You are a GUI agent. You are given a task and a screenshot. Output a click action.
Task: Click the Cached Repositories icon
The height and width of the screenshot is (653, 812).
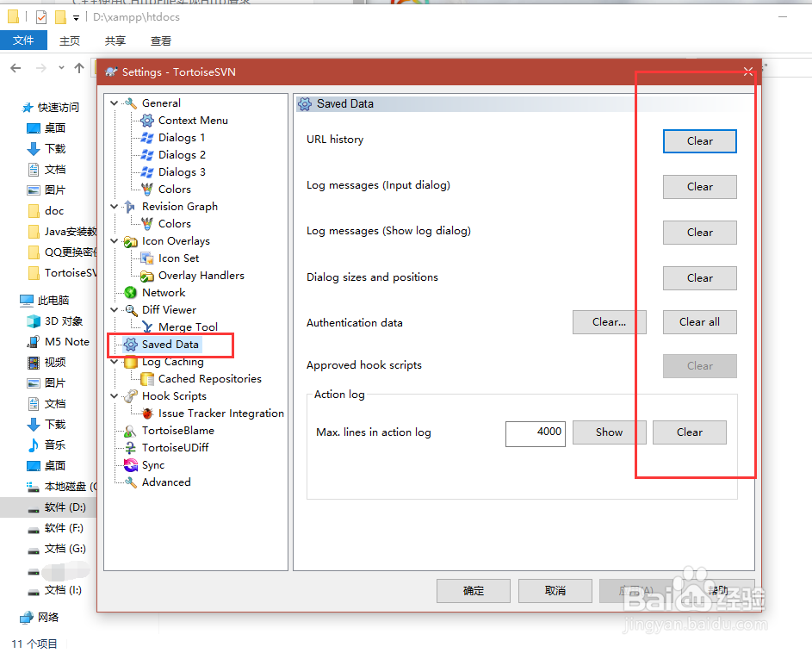click(x=147, y=379)
